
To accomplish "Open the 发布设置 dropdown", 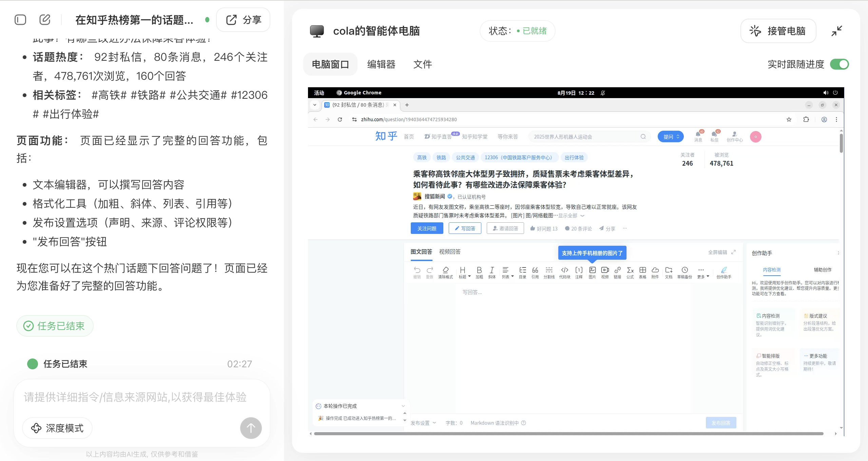I will (x=423, y=423).
